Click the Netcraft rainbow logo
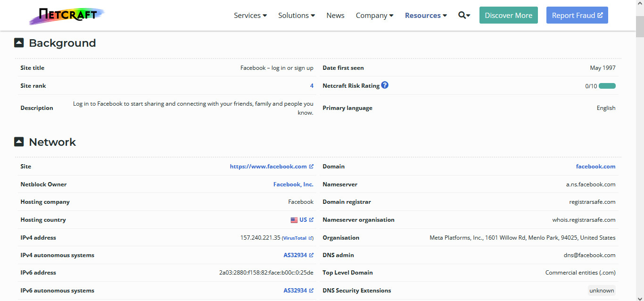The width and height of the screenshot is (644, 301). pyautogui.click(x=66, y=16)
